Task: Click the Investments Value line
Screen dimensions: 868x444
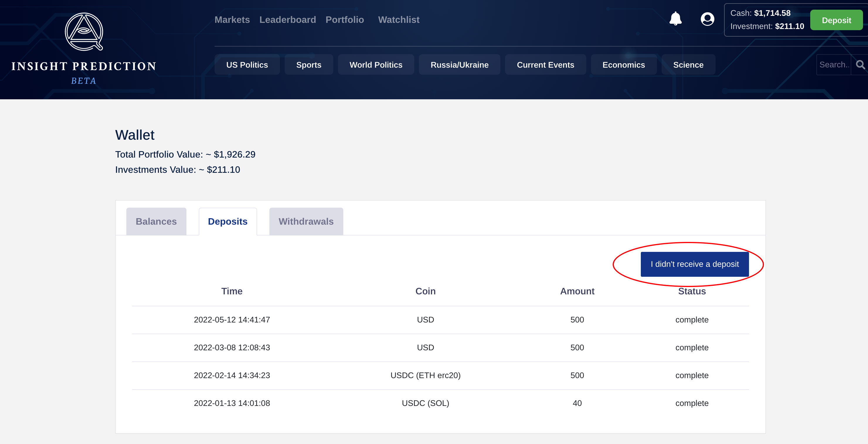Action: pos(178,170)
